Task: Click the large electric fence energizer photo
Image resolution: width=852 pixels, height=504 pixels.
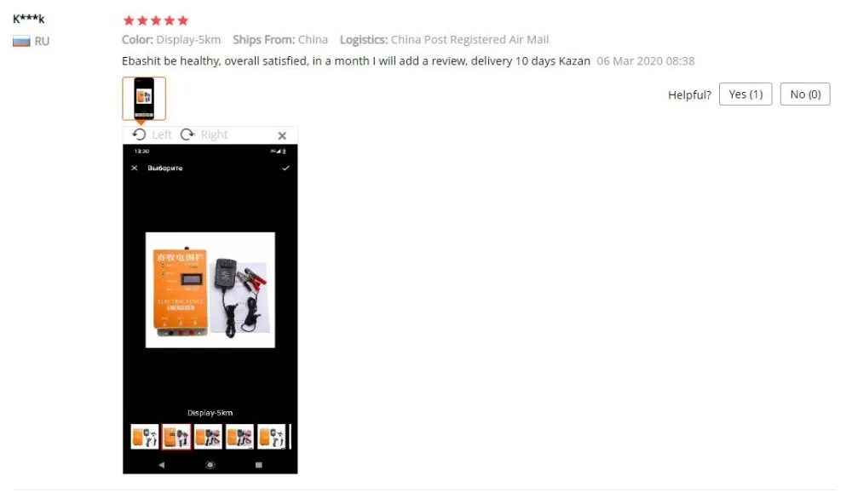Action: click(210, 290)
